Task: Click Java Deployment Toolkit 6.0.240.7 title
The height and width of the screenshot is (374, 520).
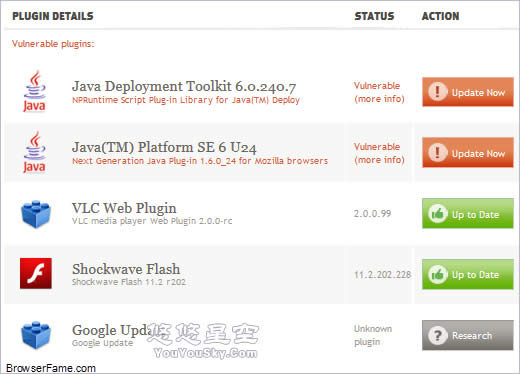Action: (x=184, y=86)
